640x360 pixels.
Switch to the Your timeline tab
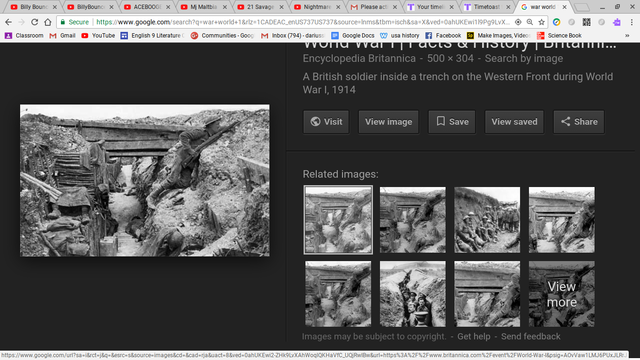(x=429, y=7)
